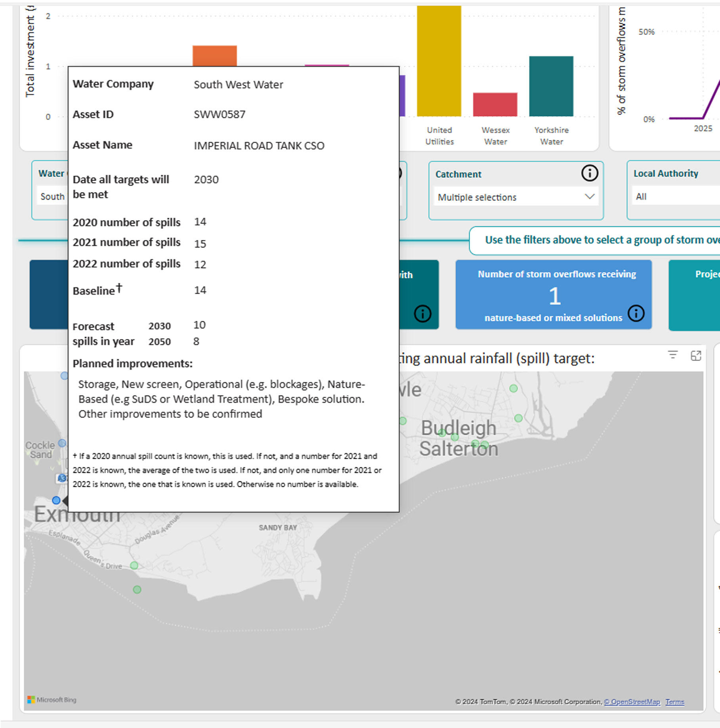Click the purple line in overflows chart

pyautogui.click(x=711, y=99)
